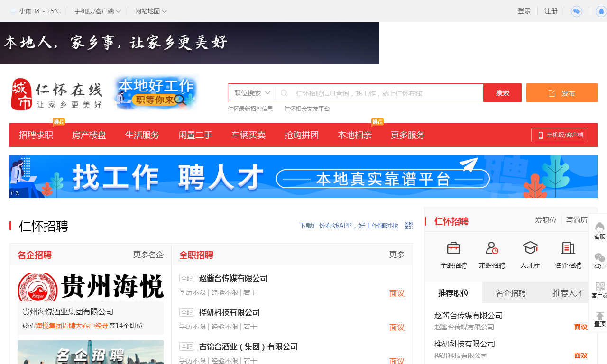Image resolution: width=607 pixels, height=364 pixels.
Task: Open the 兼职招聘 part-time icon
Action: (x=492, y=248)
